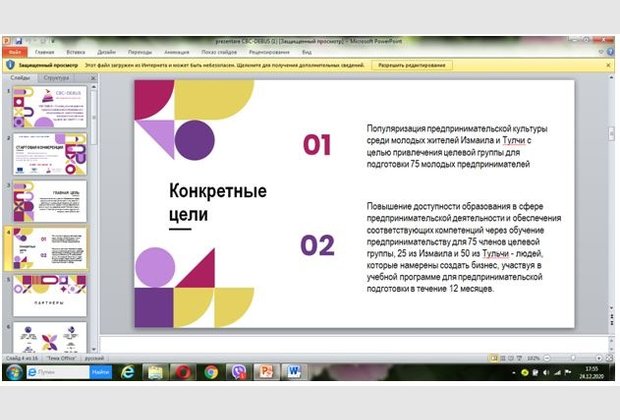620x420 pixels.
Task: Click zoom out minus button
Action: [x=547, y=358]
